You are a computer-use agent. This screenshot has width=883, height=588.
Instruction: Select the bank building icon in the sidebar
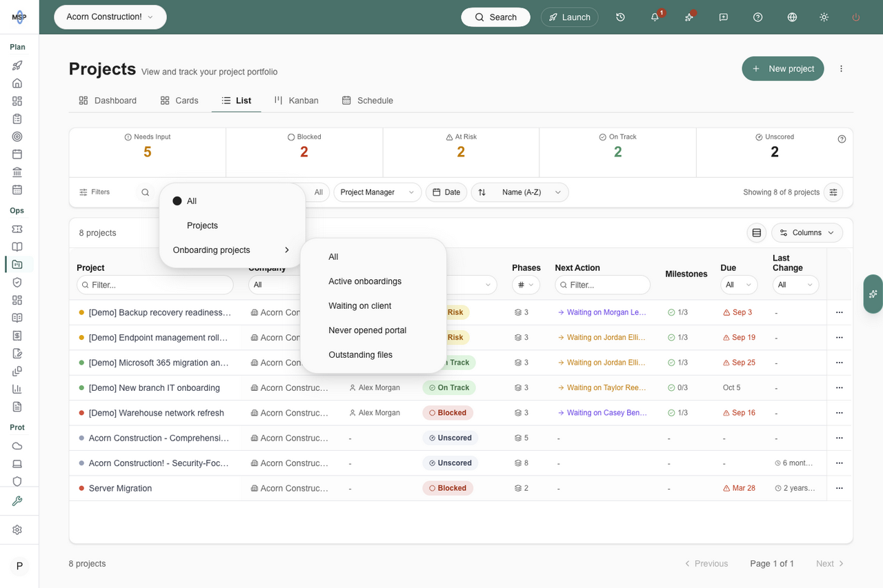[x=17, y=172]
